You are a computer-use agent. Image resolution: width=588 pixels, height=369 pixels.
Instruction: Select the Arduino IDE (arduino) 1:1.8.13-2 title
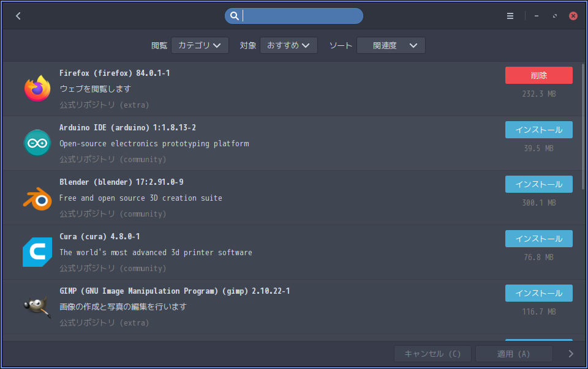[x=127, y=127]
